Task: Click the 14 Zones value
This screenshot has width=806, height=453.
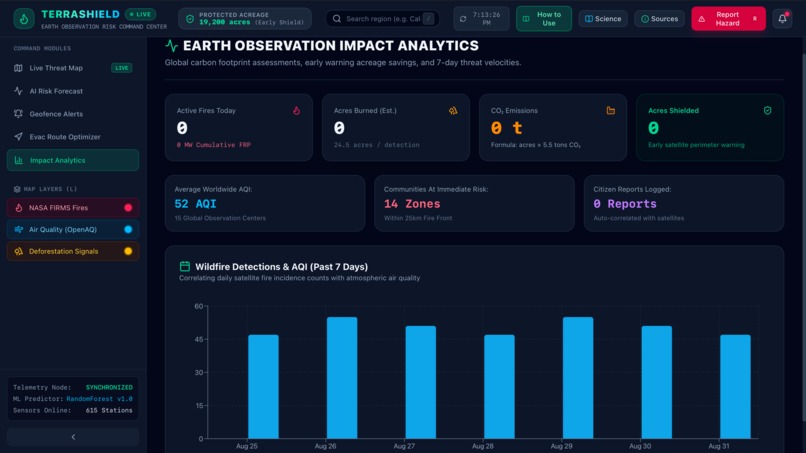Action: (x=412, y=204)
